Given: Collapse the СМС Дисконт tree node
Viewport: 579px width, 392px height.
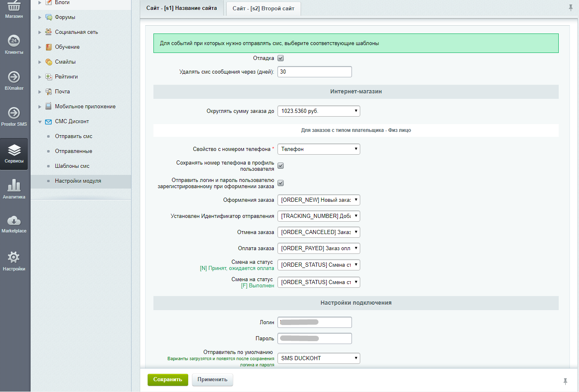Looking at the screenshot, I should click(40, 122).
